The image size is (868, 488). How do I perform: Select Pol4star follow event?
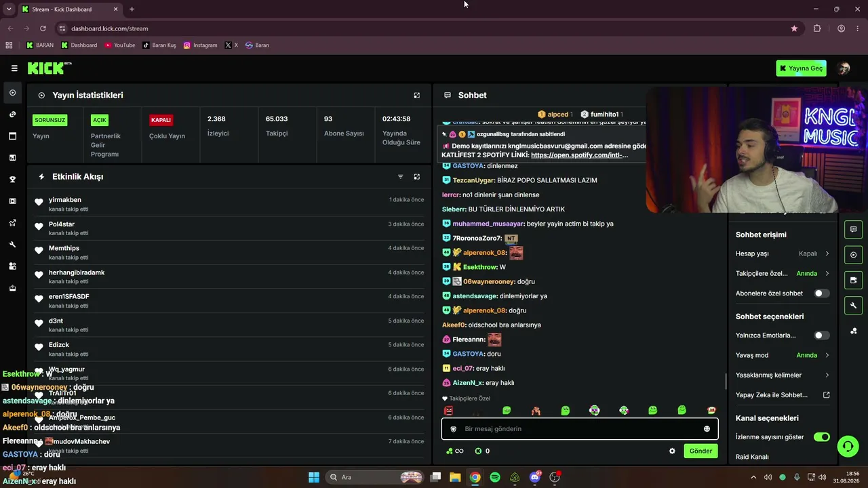[229, 228]
